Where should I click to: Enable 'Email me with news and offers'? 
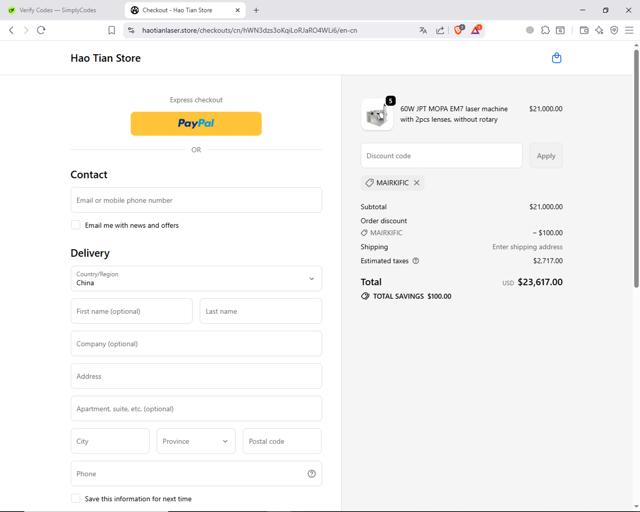pyautogui.click(x=76, y=225)
